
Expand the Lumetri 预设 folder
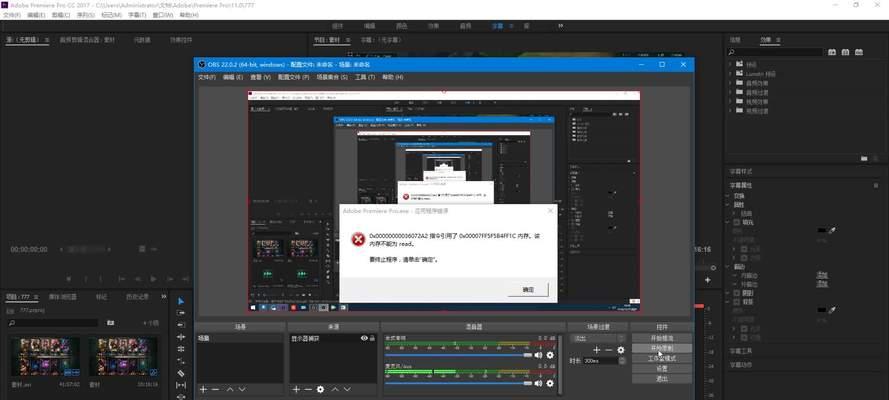[x=730, y=74]
